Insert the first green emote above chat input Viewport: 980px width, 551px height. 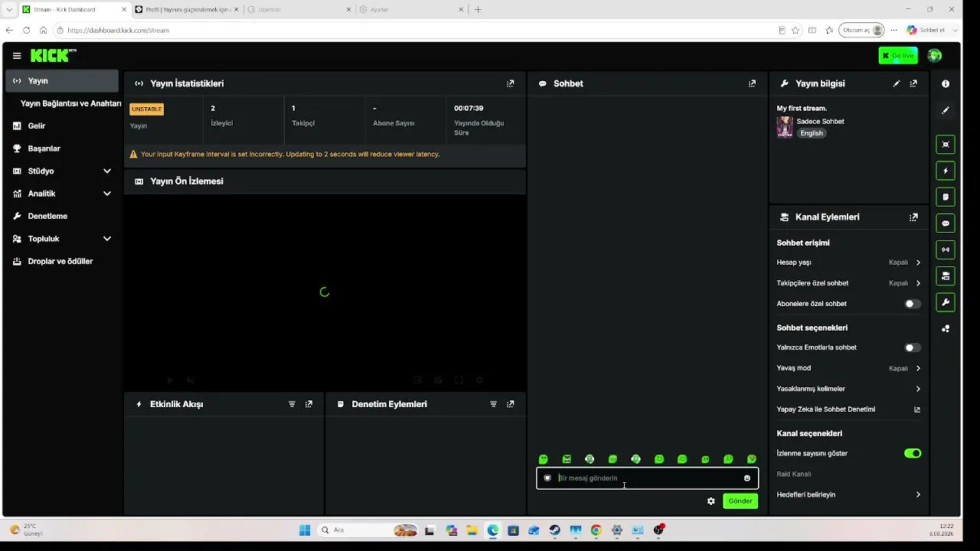coord(544,459)
